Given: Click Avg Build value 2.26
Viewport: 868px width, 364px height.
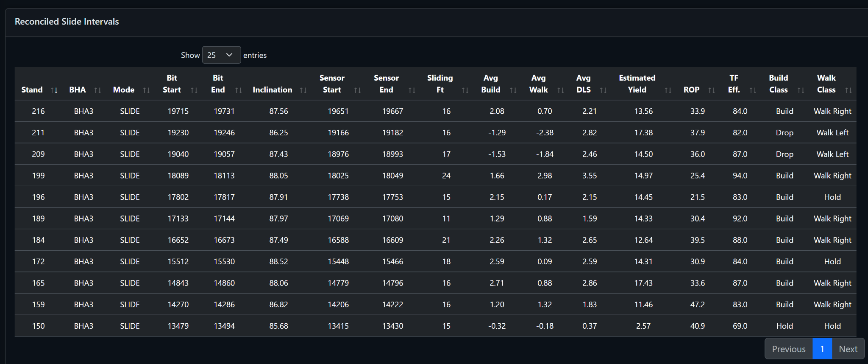Looking at the screenshot, I should [497, 240].
